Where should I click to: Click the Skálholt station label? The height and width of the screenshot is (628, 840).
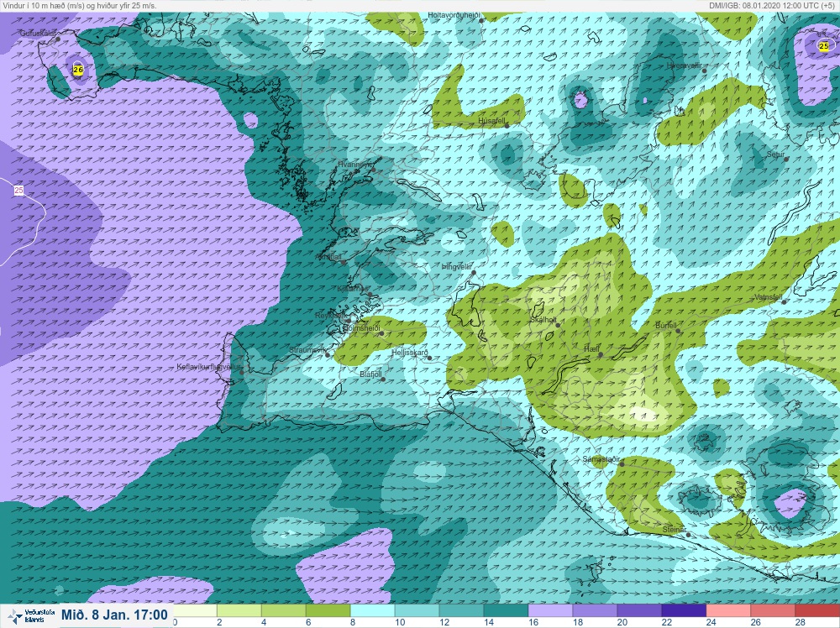[x=543, y=320]
